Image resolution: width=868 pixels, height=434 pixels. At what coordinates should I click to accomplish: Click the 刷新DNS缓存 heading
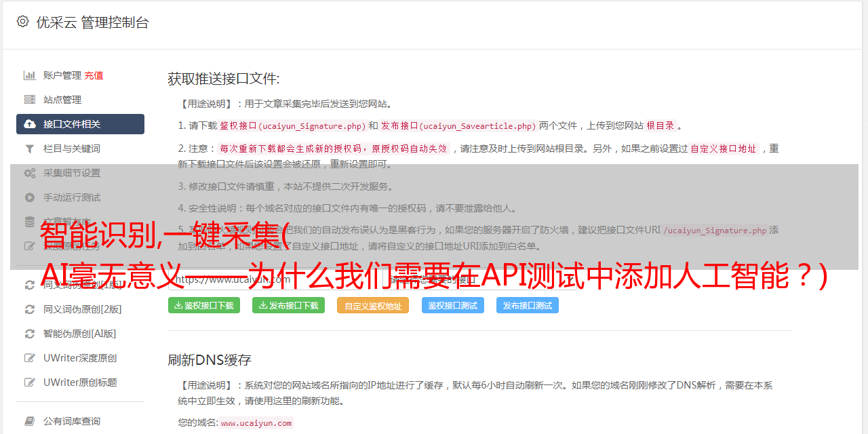[210, 360]
